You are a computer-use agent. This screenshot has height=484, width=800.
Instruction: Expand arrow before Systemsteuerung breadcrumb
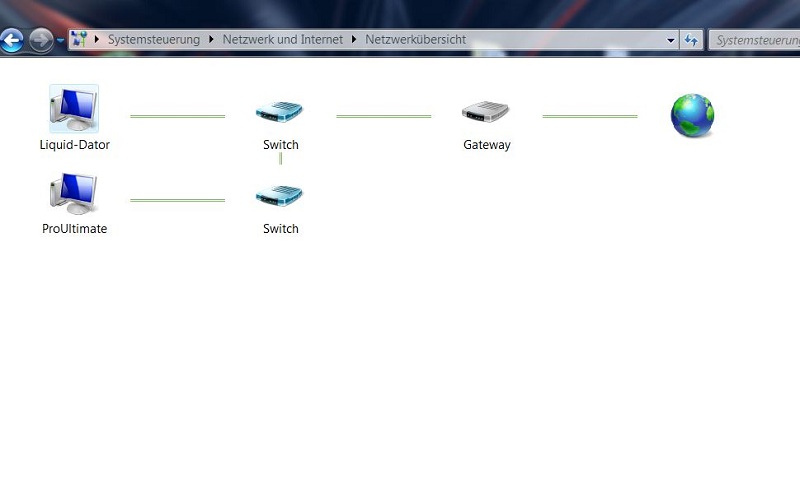[x=96, y=39]
